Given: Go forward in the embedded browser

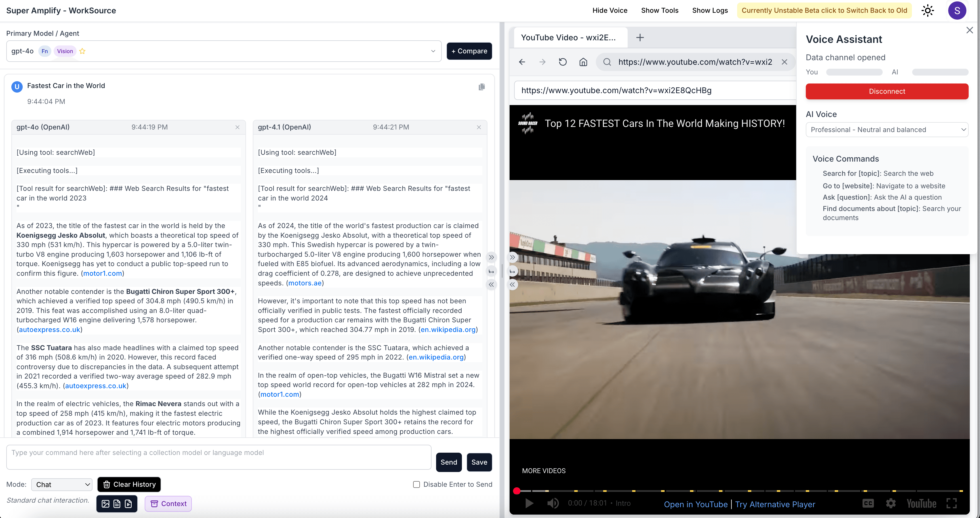Looking at the screenshot, I should pyautogui.click(x=542, y=62).
